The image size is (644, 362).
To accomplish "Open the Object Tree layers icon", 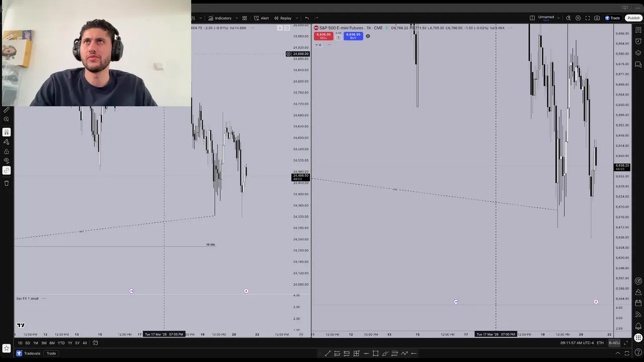I will coord(638,53).
